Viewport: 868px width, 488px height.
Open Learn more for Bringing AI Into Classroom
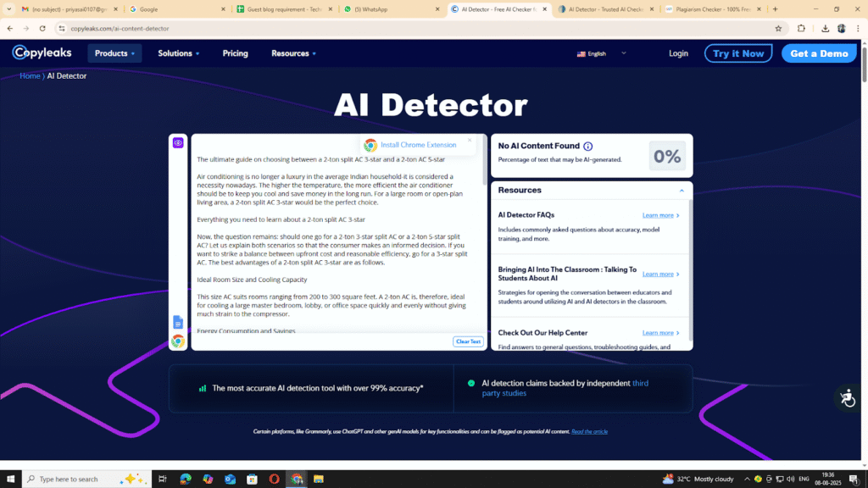660,274
